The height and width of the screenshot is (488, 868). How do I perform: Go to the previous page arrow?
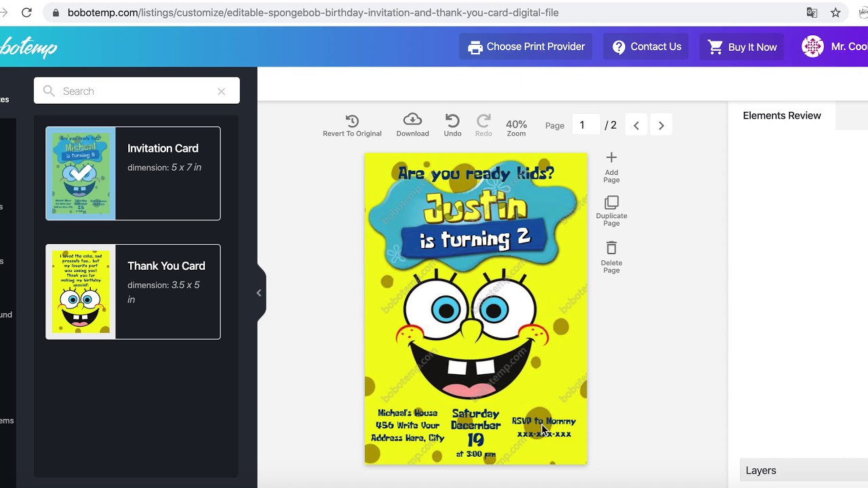click(x=636, y=125)
